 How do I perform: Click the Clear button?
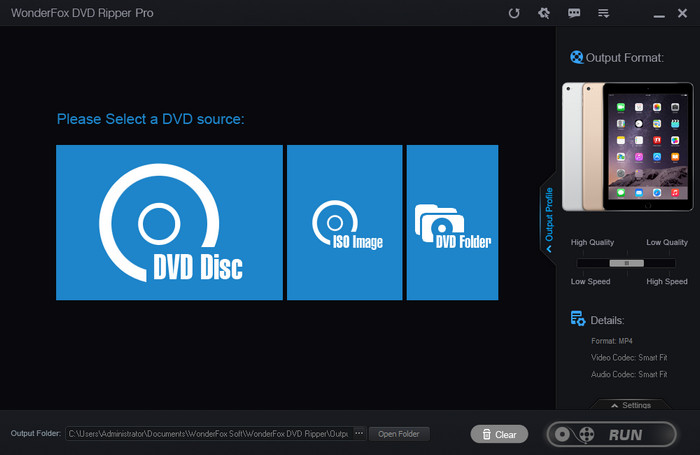499,434
